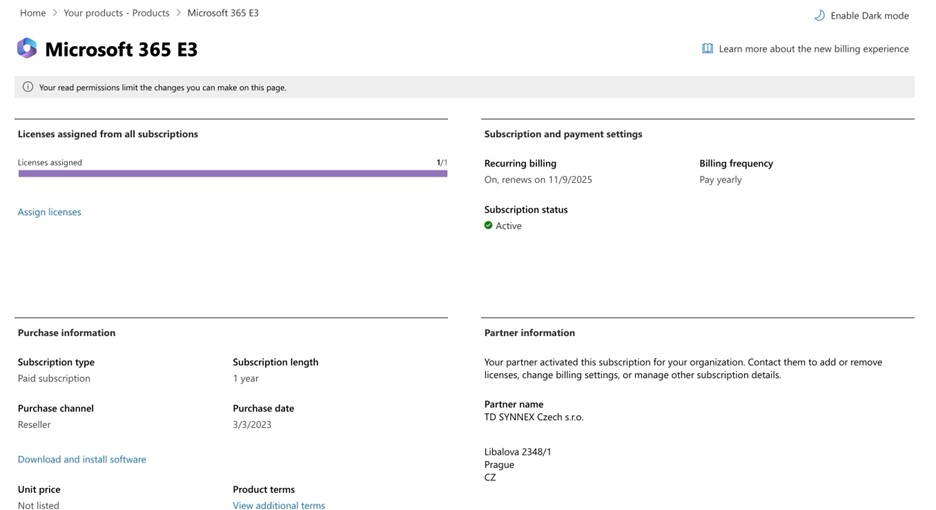
Task: Click the 'Reseller' purchase channel value
Action: tap(34, 425)
